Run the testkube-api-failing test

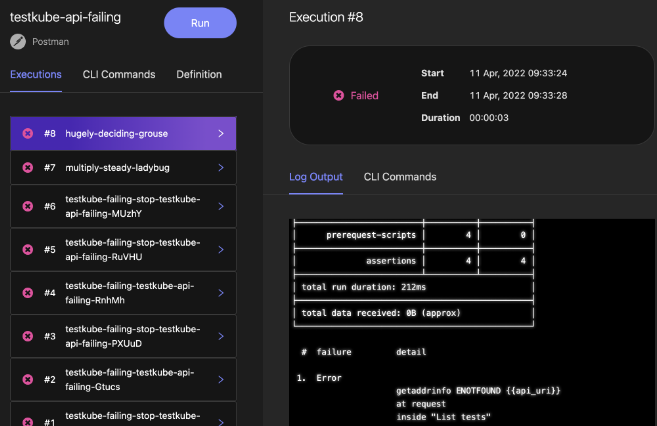[200, 23]
